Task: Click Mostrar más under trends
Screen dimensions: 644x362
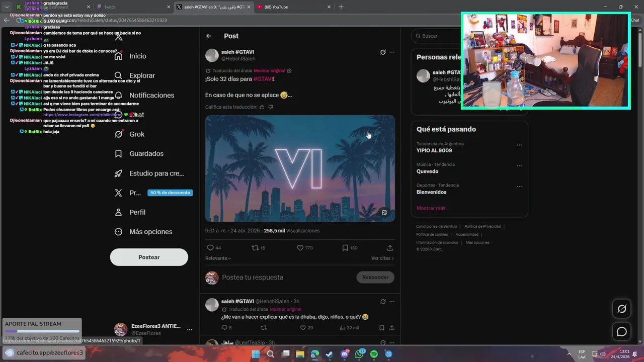Action: pyautogui.click(x=431, y=208)
